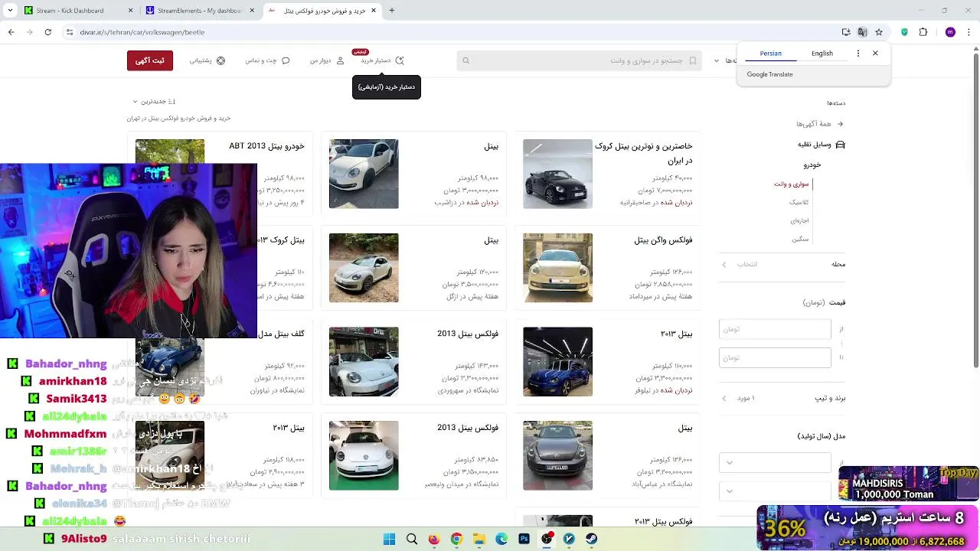
Task: Click the maximum price input field
Action: (775, 357)
